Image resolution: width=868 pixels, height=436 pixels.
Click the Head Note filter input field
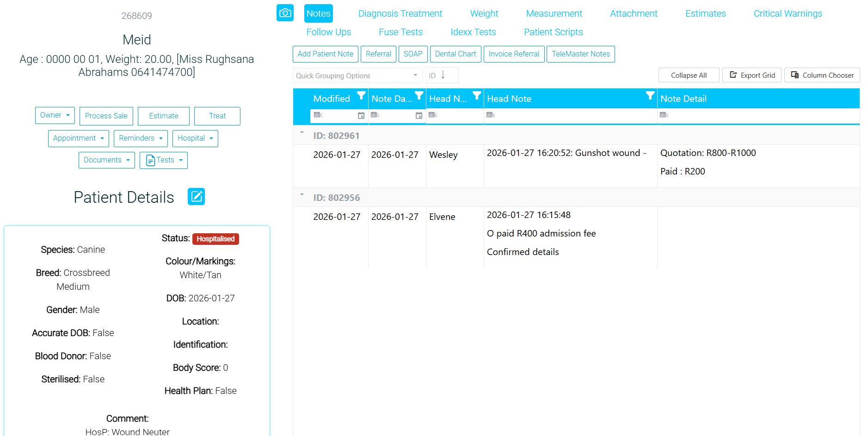[571, 116]
